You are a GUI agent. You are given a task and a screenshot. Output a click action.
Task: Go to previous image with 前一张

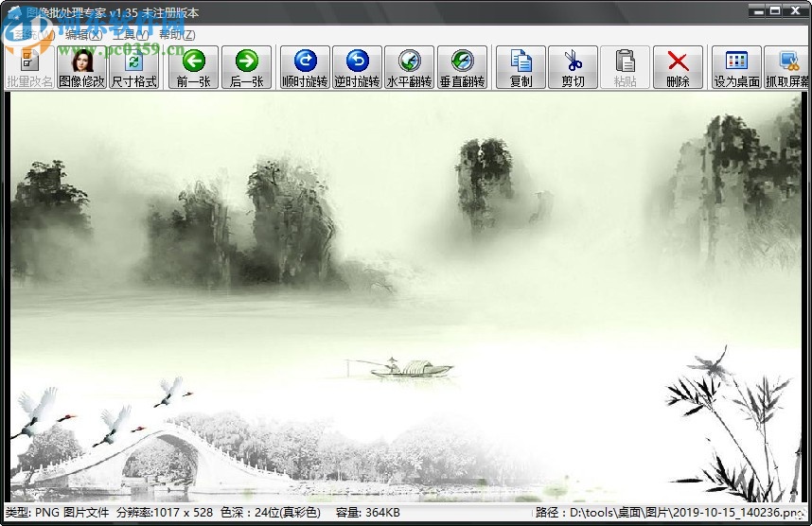pos(194,67)
